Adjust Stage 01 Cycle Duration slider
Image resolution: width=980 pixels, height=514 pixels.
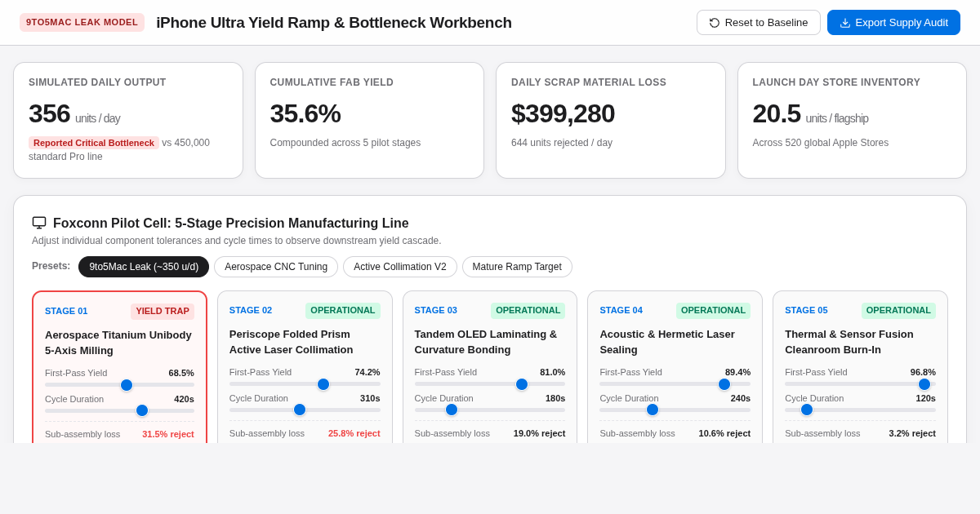point(119,410)
